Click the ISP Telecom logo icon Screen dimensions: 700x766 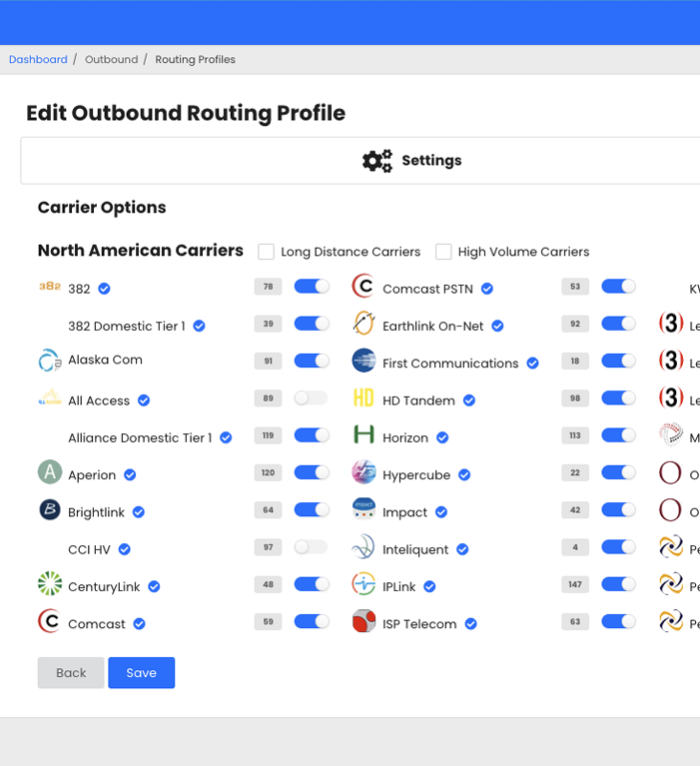[363, 621]
